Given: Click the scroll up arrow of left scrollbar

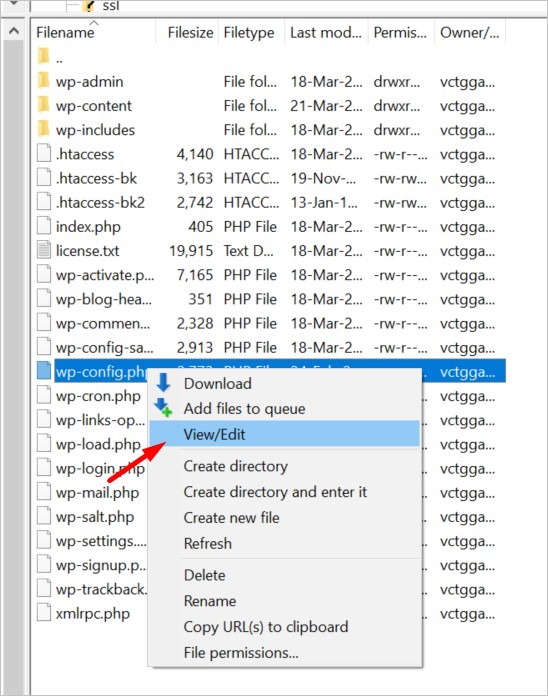Looking at the screenshot, I should pyautogui.click(x=14, y=31).
